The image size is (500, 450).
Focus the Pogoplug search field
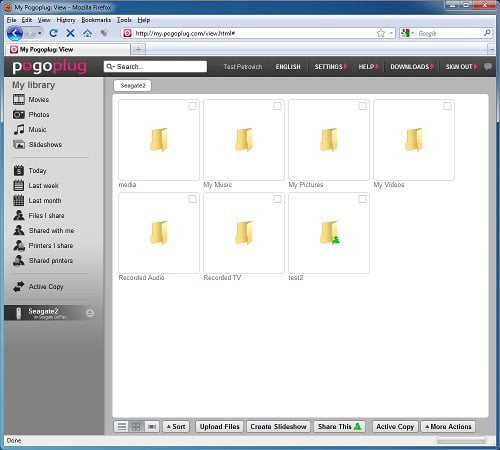tap(155, 67)
